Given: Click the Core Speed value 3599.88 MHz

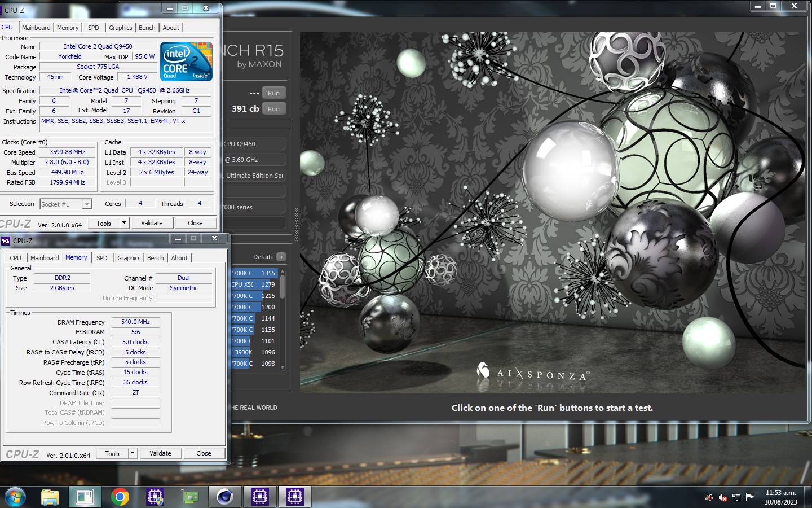Looking at the screenshot, I should pos(67,152).
